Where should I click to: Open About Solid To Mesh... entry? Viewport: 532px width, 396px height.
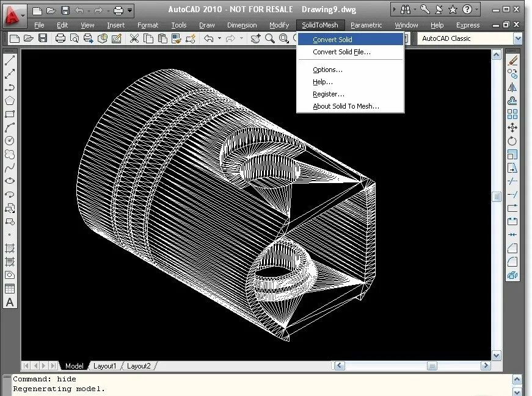351,106
